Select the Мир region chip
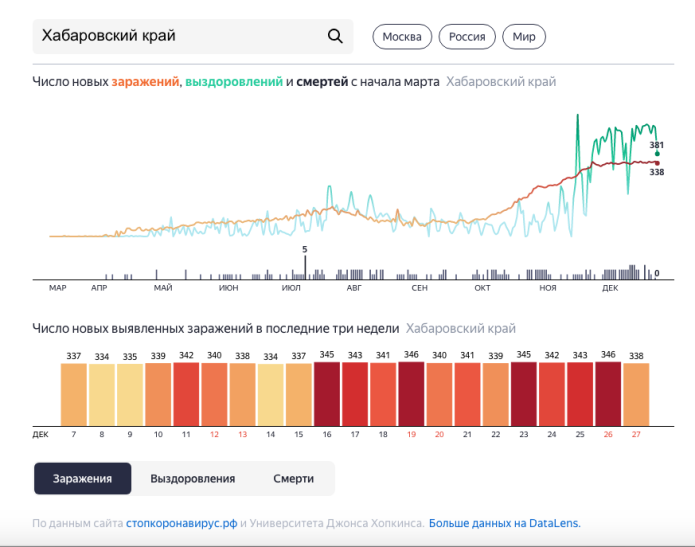This screenshot has height=547, width=695. click(524, 37)
